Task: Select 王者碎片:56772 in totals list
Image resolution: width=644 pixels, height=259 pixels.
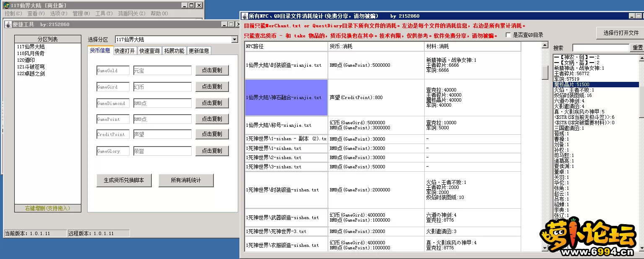Action: (596, 73)
